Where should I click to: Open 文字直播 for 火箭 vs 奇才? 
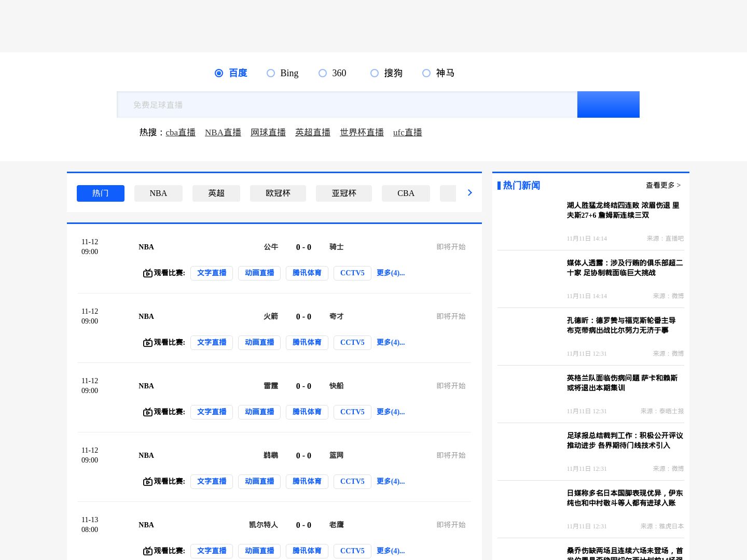pyautogui.click(x=212, y=343)
